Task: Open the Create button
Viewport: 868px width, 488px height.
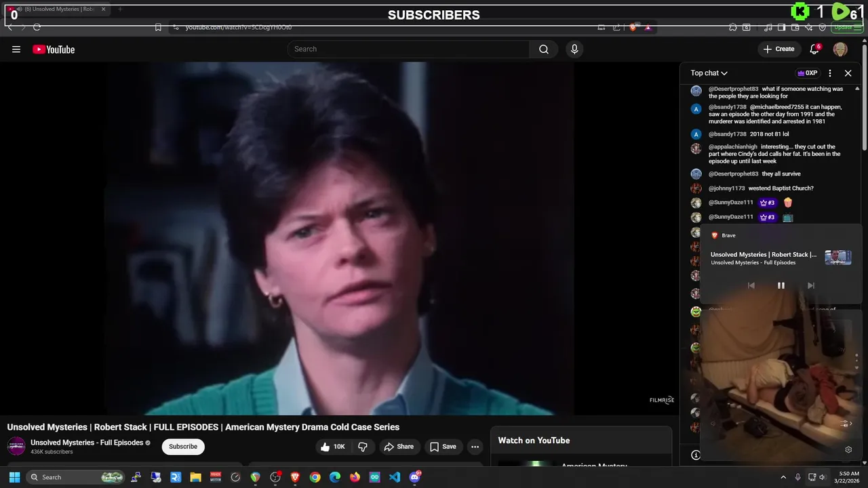Action: click(x=778, y=49)
